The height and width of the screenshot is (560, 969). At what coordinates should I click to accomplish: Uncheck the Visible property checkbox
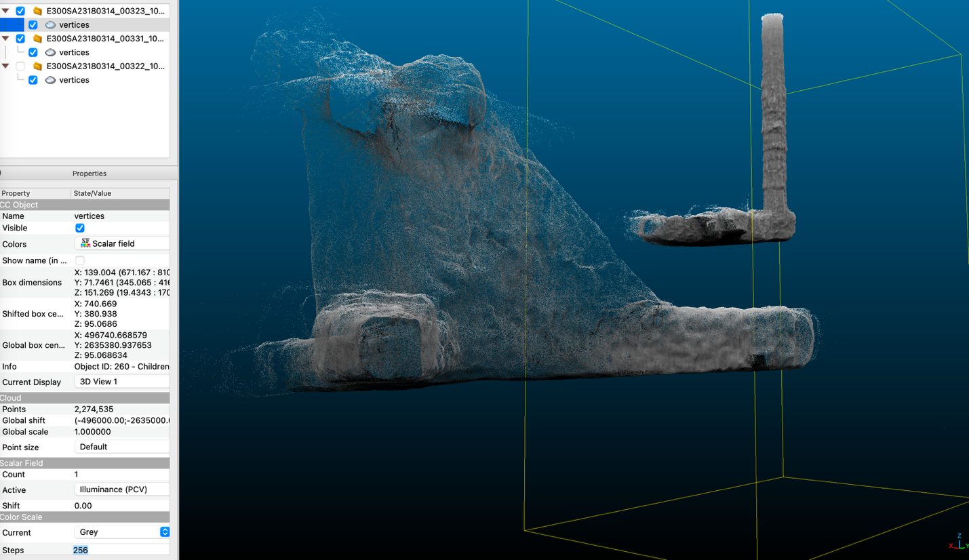point(80,228)
